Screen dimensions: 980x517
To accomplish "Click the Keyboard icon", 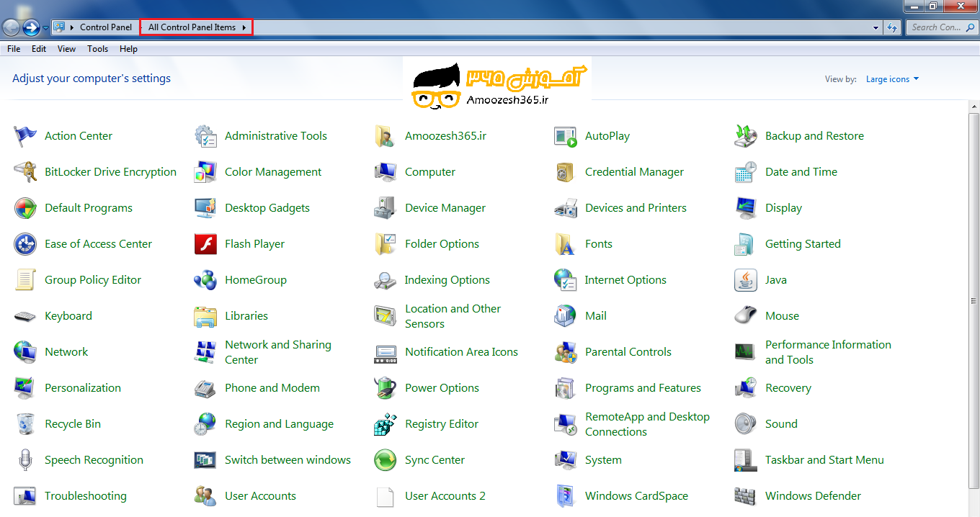I will [25, 316].
